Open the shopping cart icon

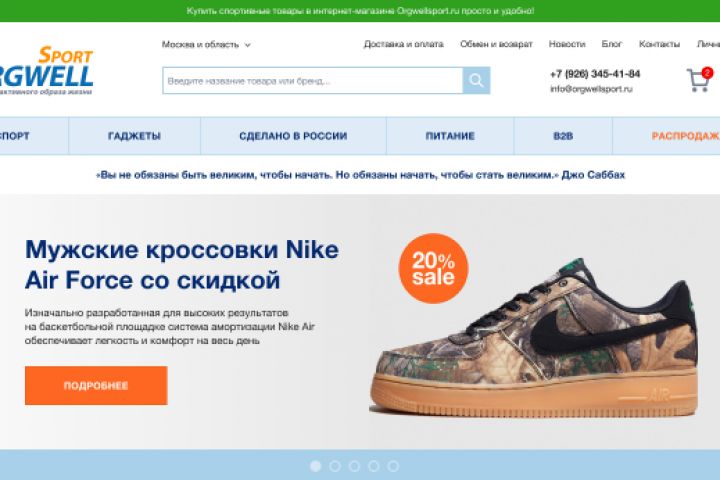(x=699, y=79)
